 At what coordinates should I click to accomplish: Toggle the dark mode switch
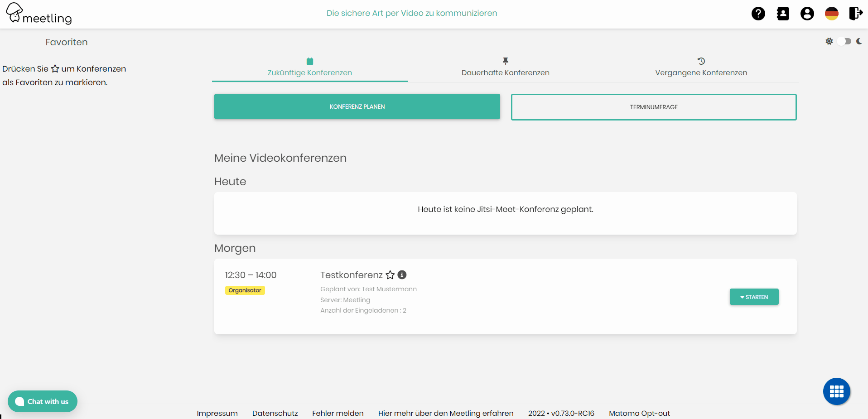coord(844,41)
